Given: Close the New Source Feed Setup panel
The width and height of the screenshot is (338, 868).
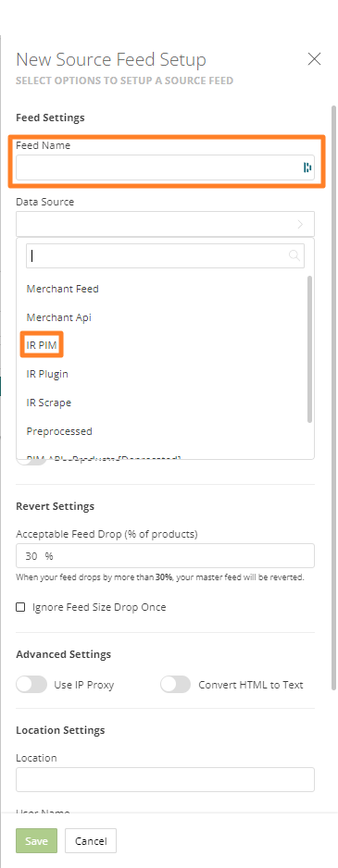Looking at the screenshot, I should pyautogui.click(x=314, y=58).
